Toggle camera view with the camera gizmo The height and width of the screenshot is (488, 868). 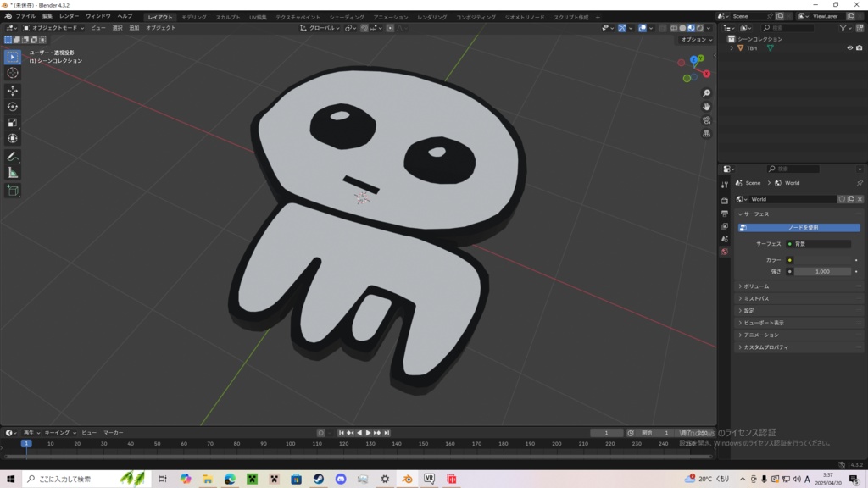coord(707,120)
